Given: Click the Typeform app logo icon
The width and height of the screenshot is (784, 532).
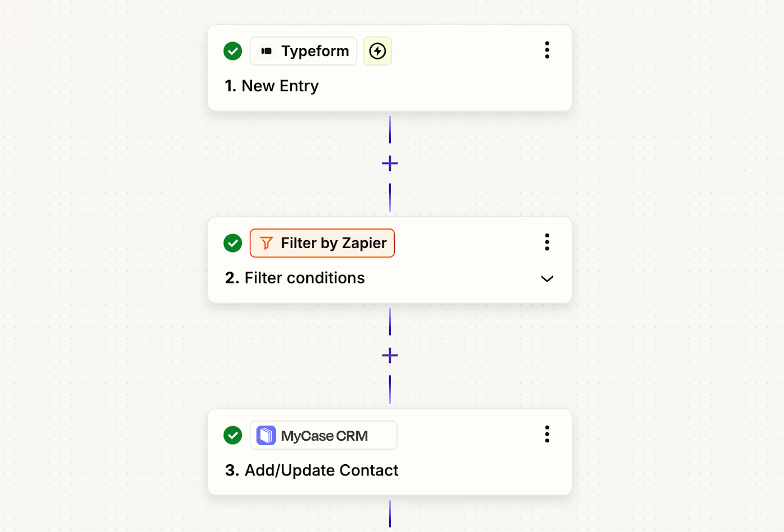Looking at the screenshot, I should tap(267, 51).
